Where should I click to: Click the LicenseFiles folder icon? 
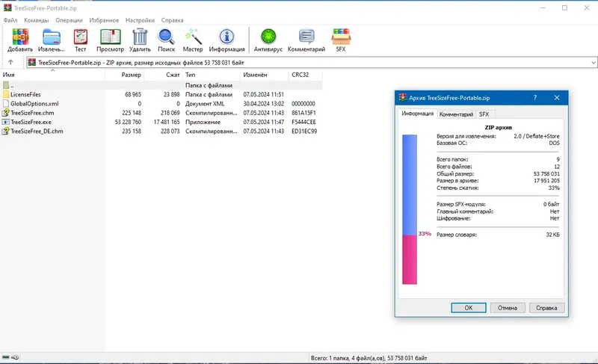6,94
